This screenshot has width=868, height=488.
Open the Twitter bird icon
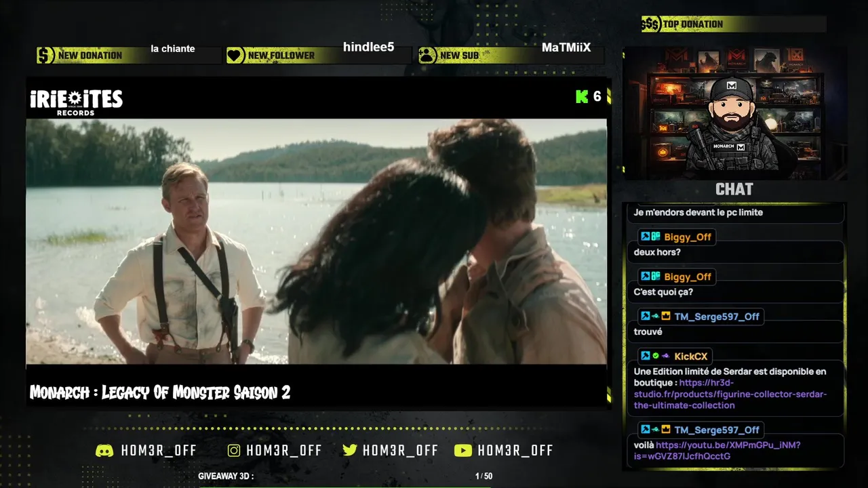(x=350, y=451)
